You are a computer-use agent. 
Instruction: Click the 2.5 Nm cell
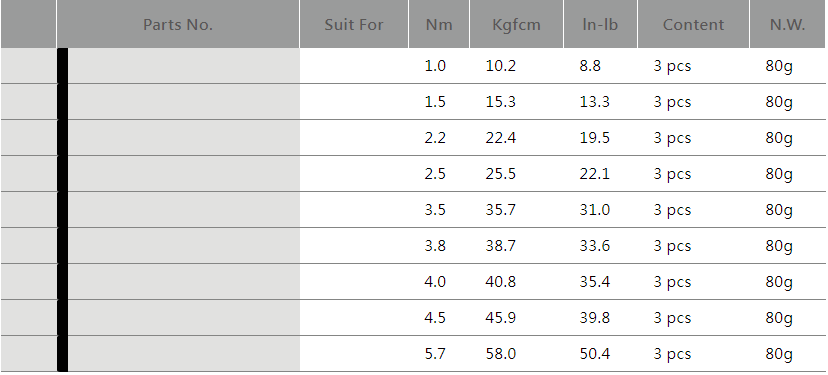coord(435,174)
